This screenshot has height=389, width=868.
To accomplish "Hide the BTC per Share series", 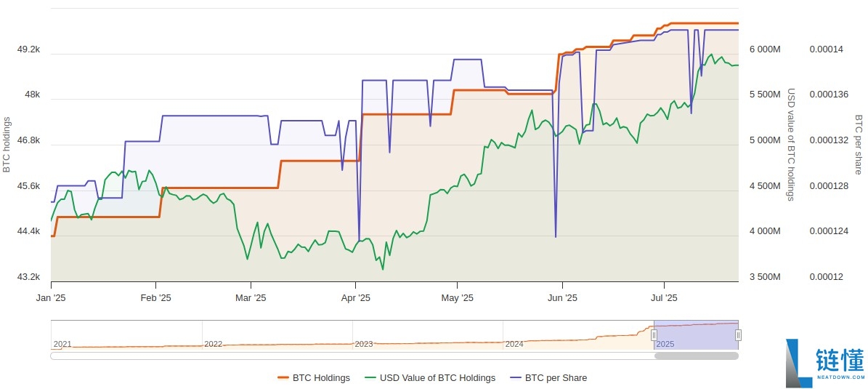I will (556, 378).
